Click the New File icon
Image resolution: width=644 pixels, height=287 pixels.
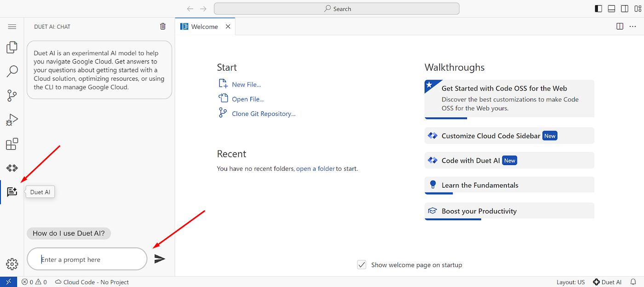coord(223,84)
